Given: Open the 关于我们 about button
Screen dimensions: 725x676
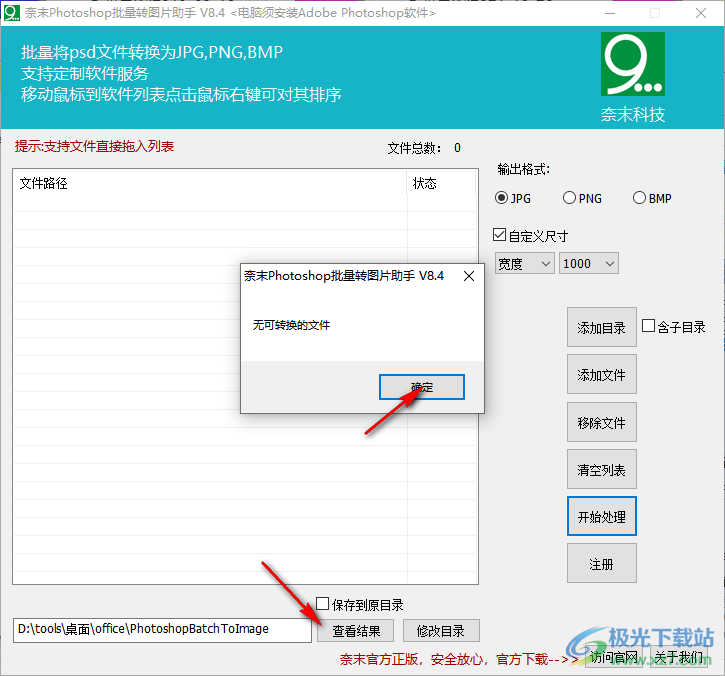Looking at the screenshot, I should pos(679,657).
